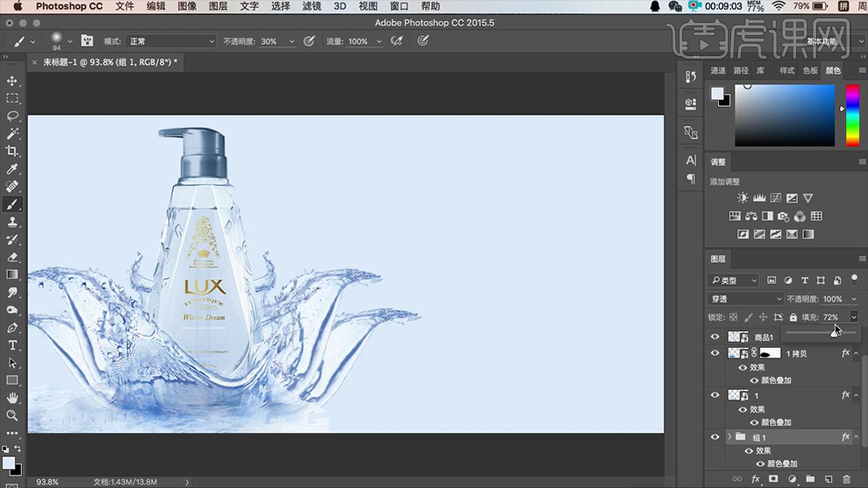Open the brush blend mode 正常 dropdown
Viewport: 868px width, 488px height.
point(171,41)
